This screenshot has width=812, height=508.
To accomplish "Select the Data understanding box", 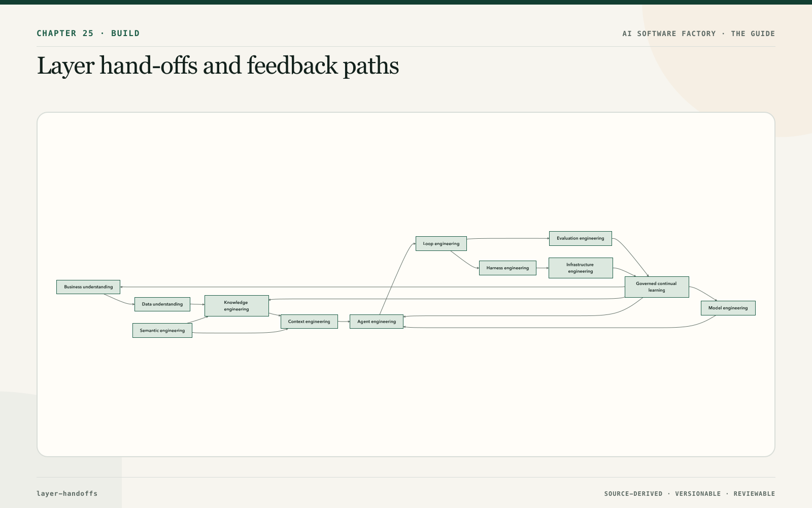I will pyautogui.click(x=162, y=304).
